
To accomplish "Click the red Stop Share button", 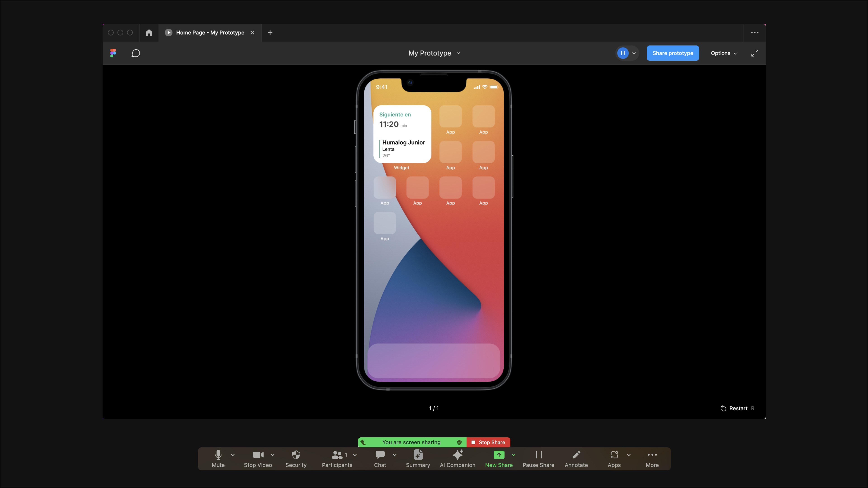I will 488,442.
